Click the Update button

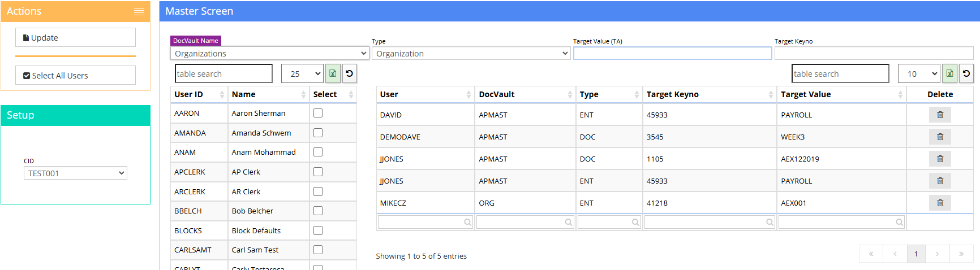pos(75,38)
